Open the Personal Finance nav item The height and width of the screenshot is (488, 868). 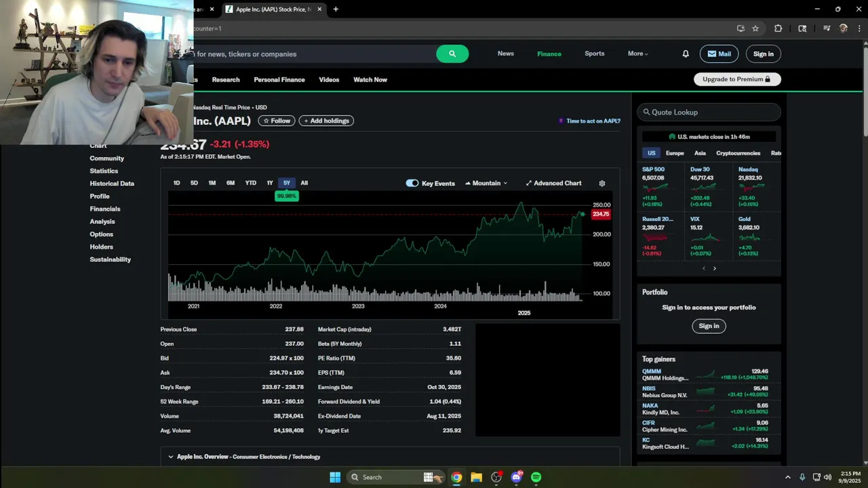point(279,79)
